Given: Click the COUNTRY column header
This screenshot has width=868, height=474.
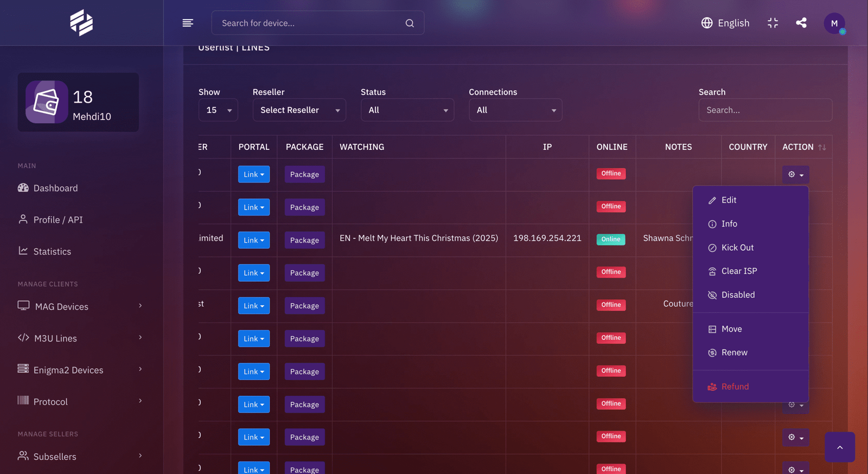Looking at the screenshot, I should [x=748, y=147].
